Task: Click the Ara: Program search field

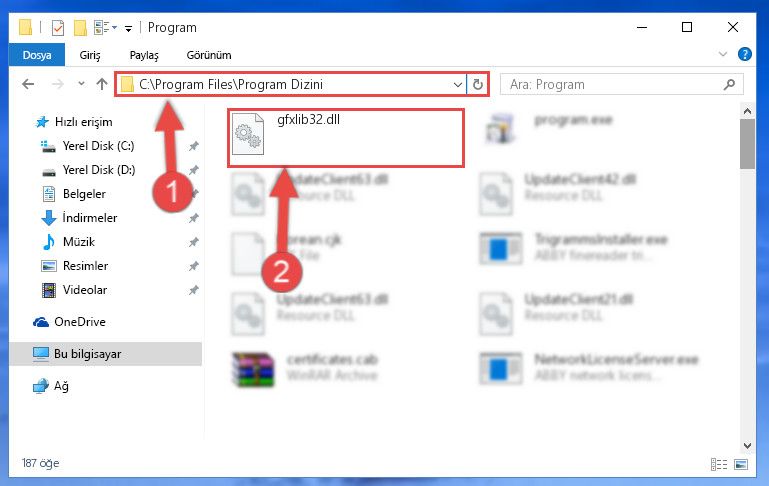Action: [615, 85]
